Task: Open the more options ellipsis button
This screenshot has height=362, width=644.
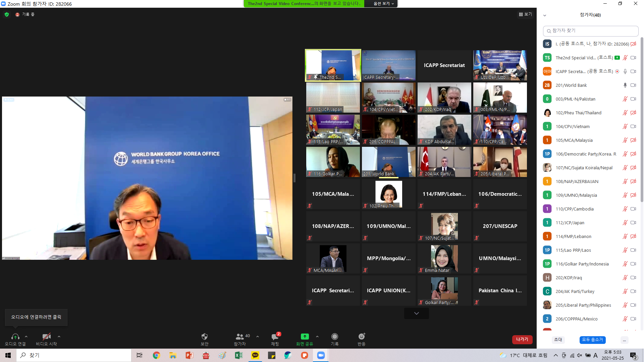Action: 624,340
